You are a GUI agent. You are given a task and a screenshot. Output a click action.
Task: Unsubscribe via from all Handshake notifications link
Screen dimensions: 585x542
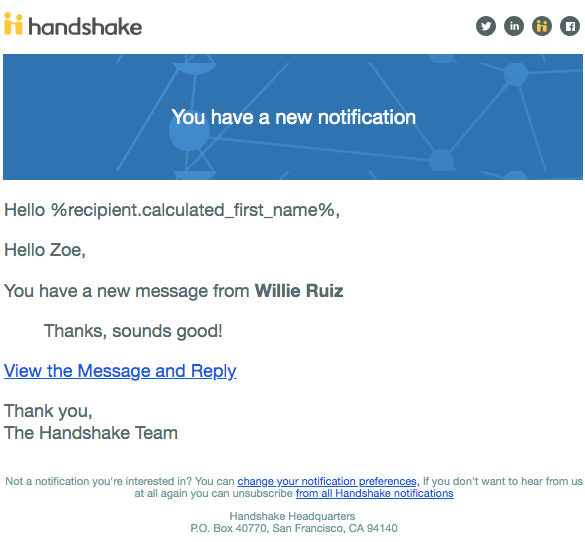coord(375,493)
